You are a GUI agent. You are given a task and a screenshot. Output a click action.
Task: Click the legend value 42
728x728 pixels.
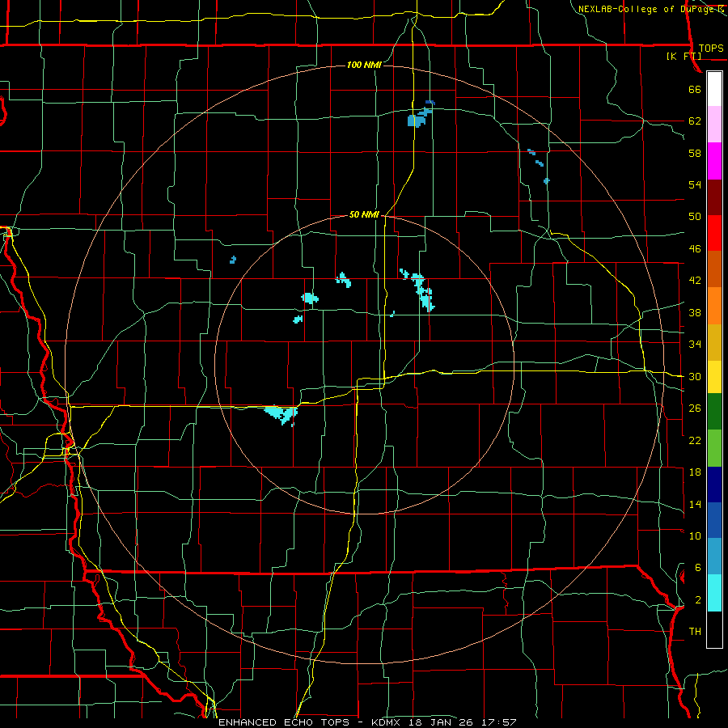(x=695, y=281)
